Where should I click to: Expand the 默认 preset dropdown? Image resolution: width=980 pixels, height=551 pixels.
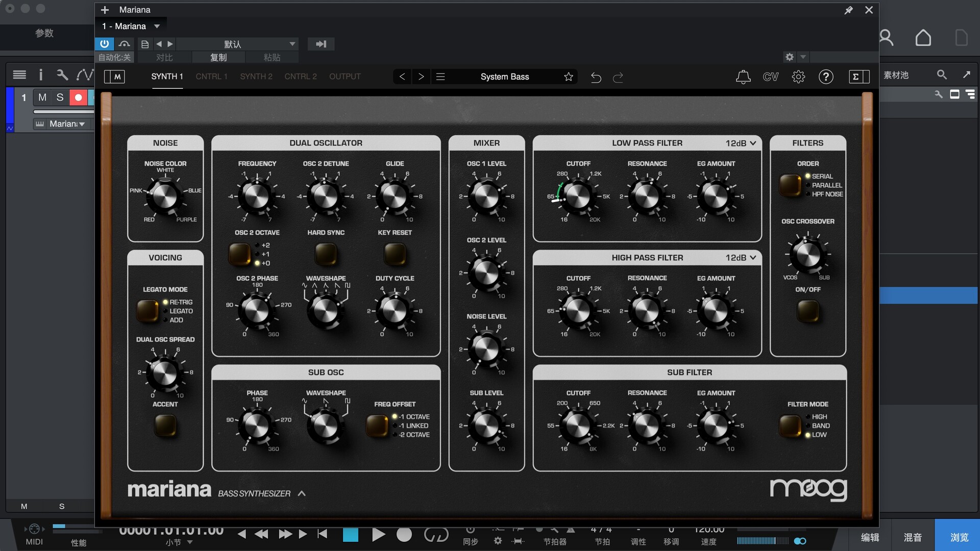pos(292,44)
